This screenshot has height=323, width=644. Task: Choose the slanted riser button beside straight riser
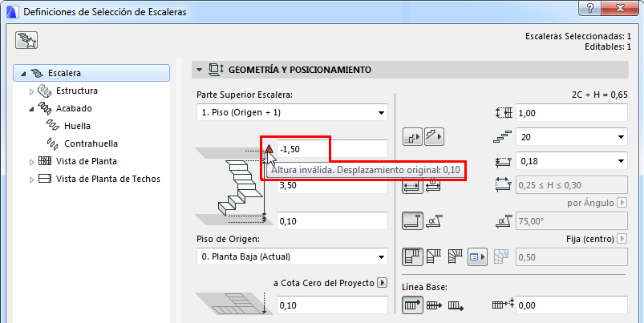(x=434, y=221)
